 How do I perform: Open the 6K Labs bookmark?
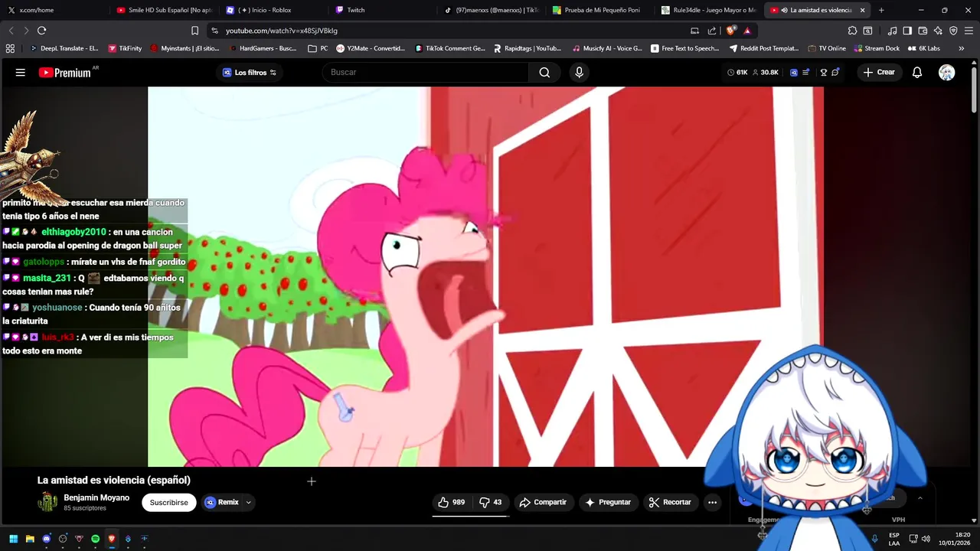pyautogui.click(x=923, y=48)
